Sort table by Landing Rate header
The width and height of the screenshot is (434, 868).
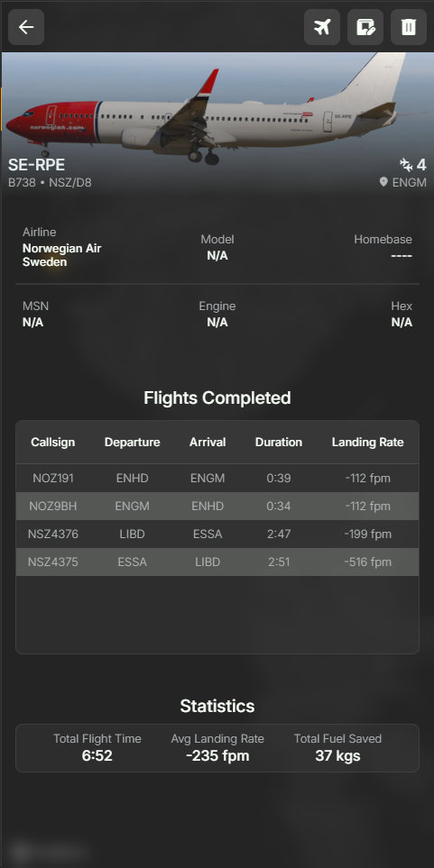click(367, 443)
